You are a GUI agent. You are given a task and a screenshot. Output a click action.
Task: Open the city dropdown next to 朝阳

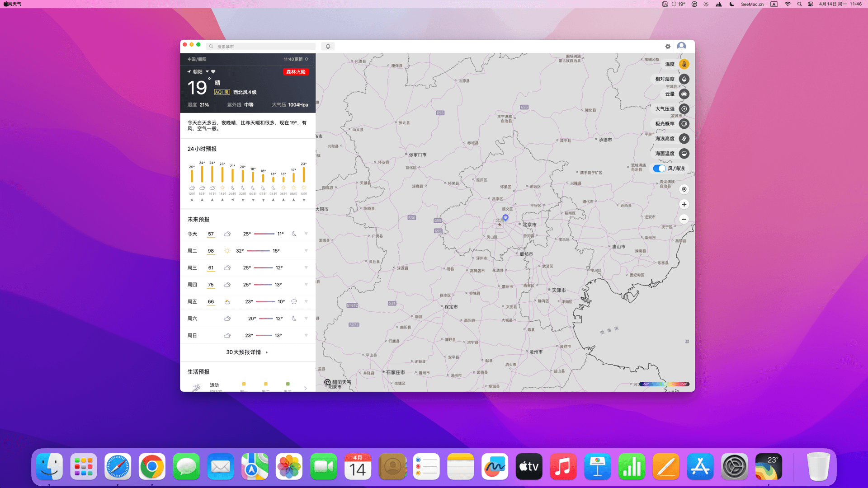point(207,71)
